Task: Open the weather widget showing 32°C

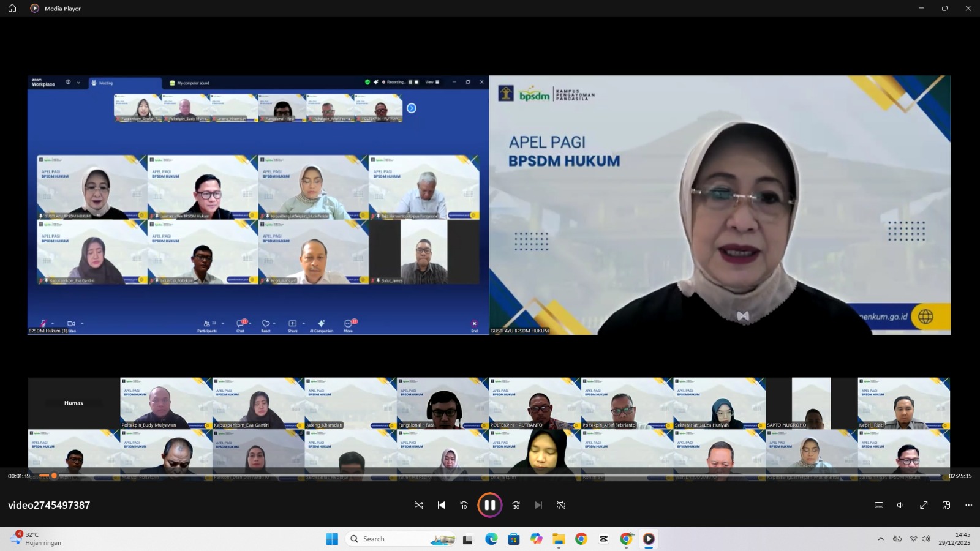Action: [x=37, y=539]
